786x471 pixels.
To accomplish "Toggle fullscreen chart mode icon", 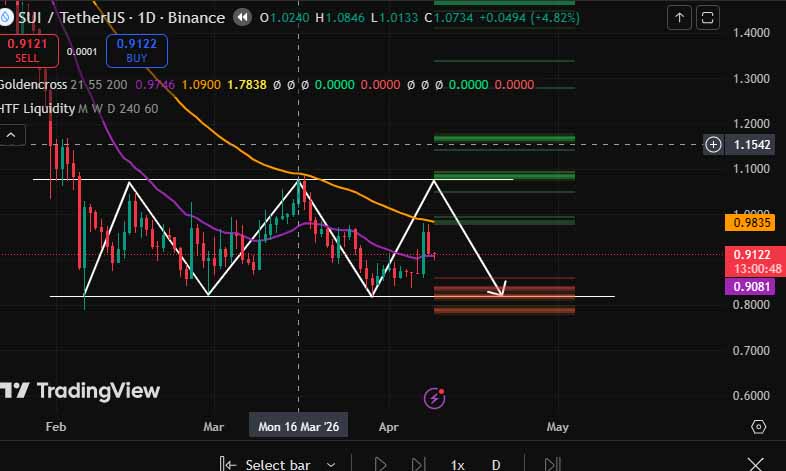I will (707, 18).
